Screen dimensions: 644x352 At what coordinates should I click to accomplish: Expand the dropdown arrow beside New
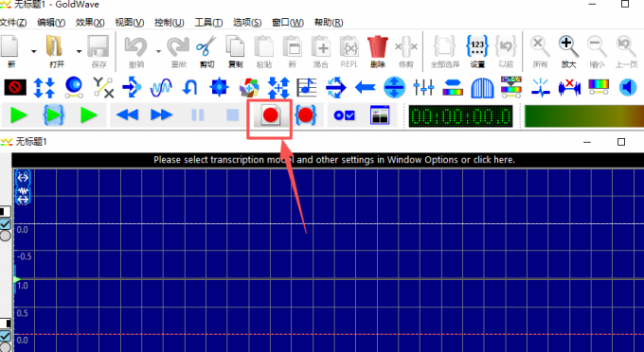point(34,51)
